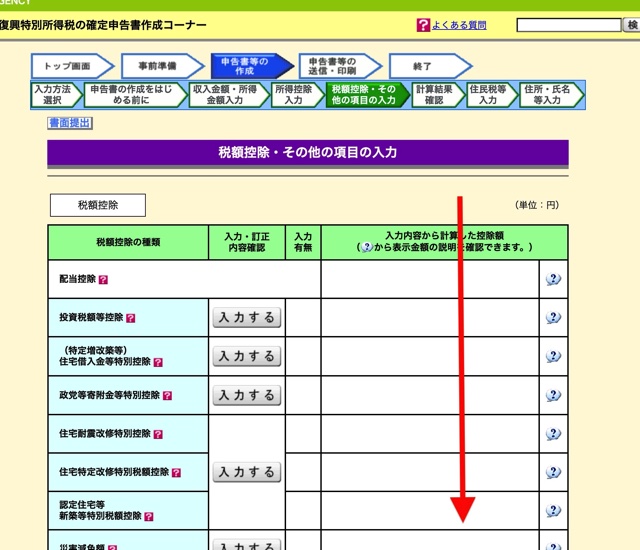The width and height of the screenshot is (640, 550).
Task: Show amount explanation icon in 配当控除 row
Action: (x=553, y=279)
